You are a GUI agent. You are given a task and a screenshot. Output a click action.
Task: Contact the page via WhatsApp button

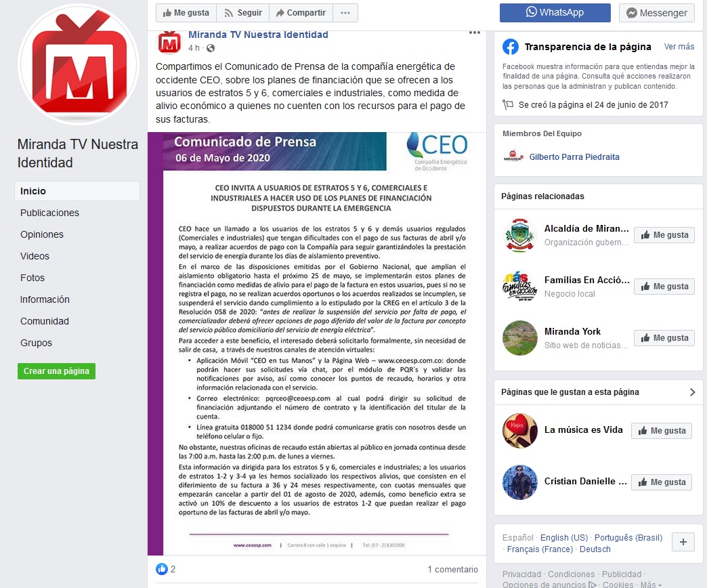click(x=555, y=13)
